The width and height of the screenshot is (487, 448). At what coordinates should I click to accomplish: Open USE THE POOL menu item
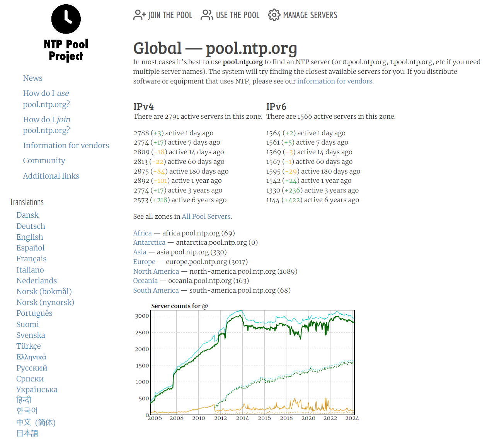[230, 15]
